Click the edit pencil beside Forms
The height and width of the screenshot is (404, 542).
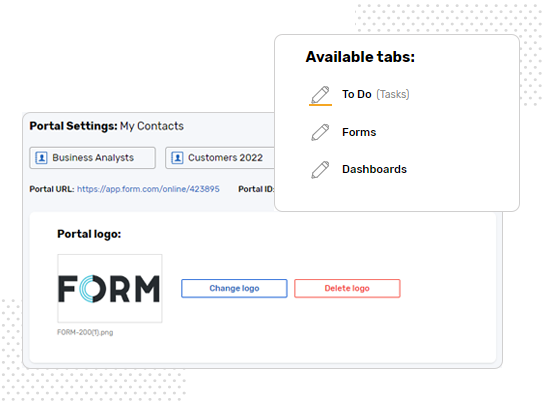[320, 132]
